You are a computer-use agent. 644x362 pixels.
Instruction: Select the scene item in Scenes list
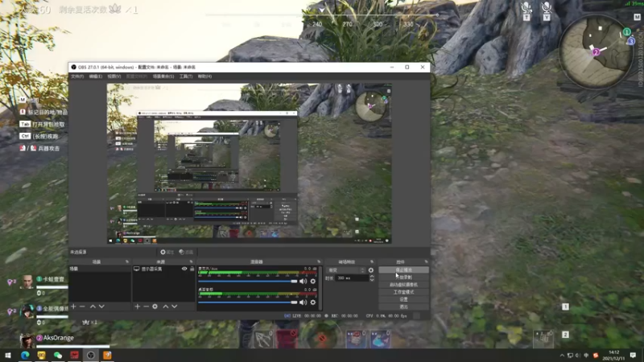(100, 269)
